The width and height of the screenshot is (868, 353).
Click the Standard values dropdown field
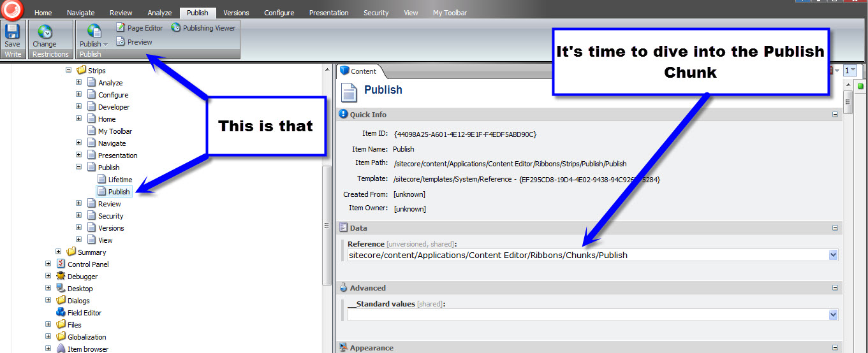click(592, 315)
